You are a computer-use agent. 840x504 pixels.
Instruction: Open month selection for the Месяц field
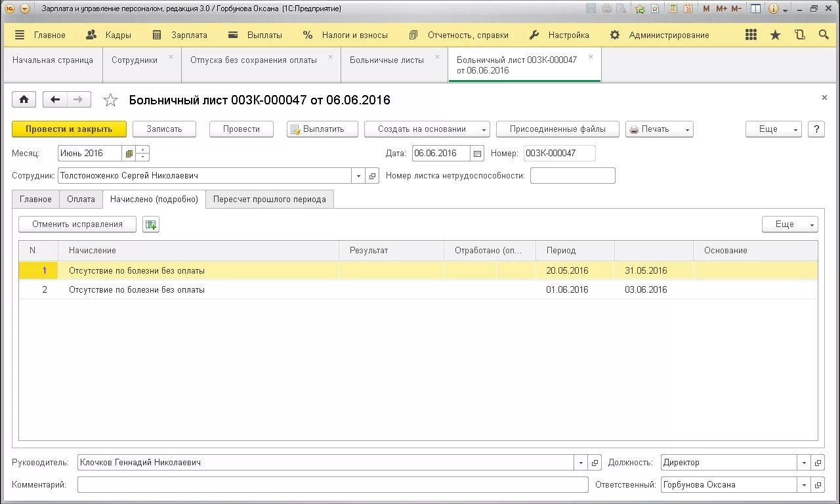[129, 154]
